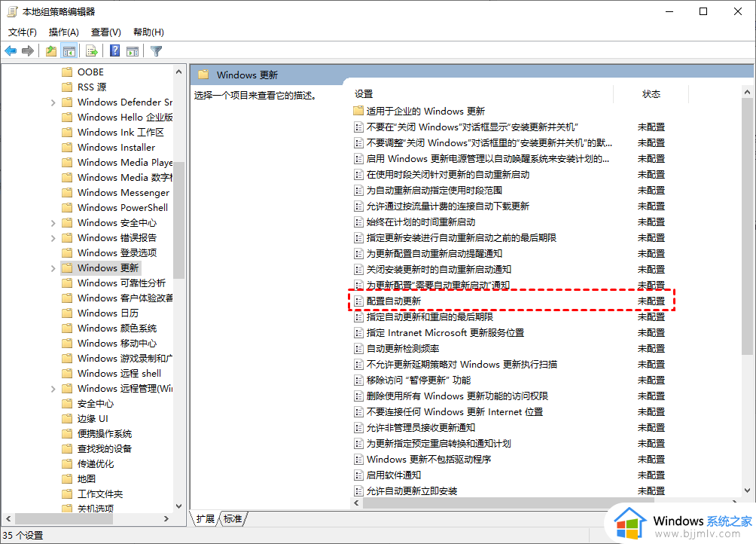Expand the Windows 安全中心 tree node
The height and width of the screenshot is (544, 756).
coord(53,223)
